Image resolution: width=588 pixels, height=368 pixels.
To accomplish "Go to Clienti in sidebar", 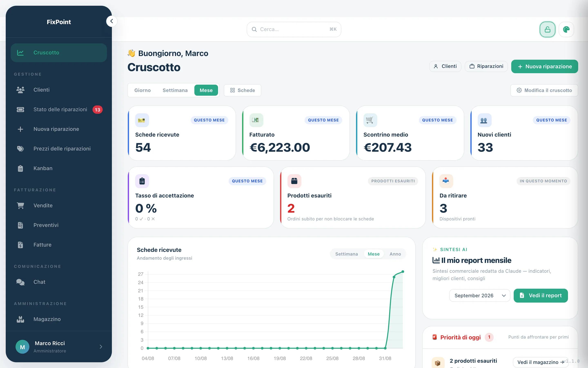I will (x=59, y=90).
